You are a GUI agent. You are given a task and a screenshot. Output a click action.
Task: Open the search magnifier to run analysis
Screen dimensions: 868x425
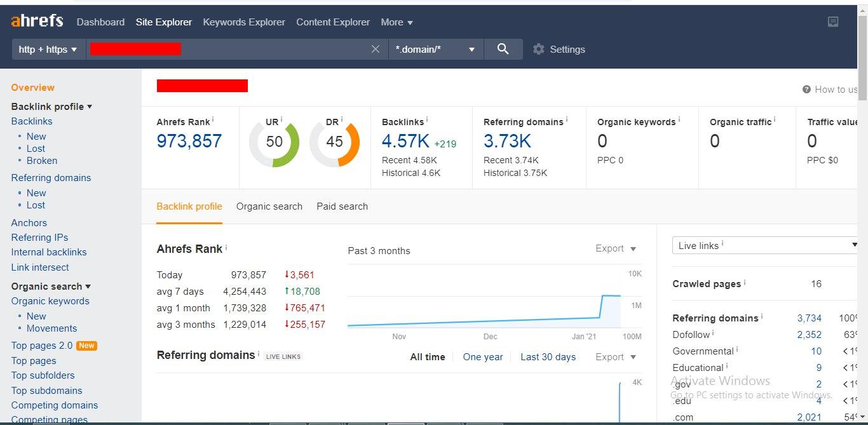pyautogui.click(x=503, y=49)
